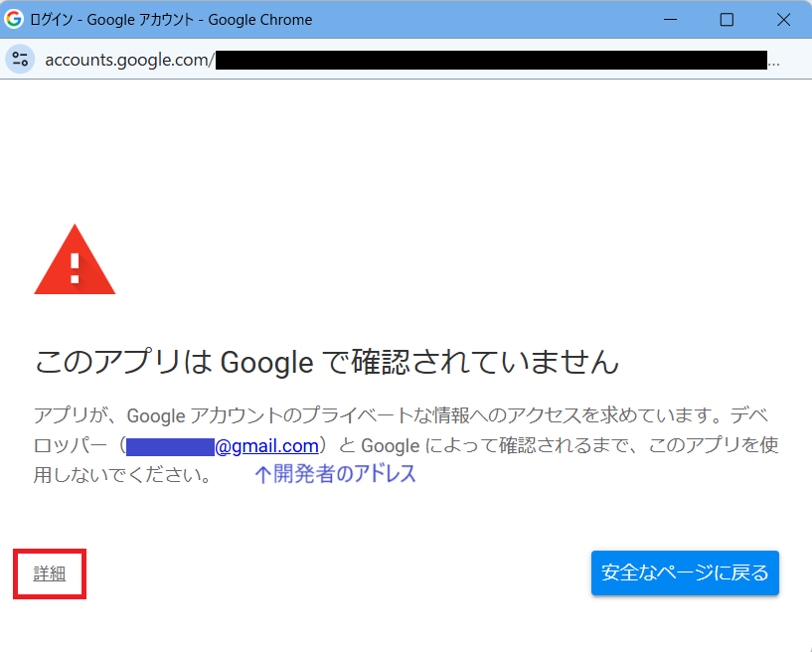Image resolution: width=812 pixels, height=652 pixels.
Task: Click the Google favicon in the title bar
Action: (x=15, y=19)
